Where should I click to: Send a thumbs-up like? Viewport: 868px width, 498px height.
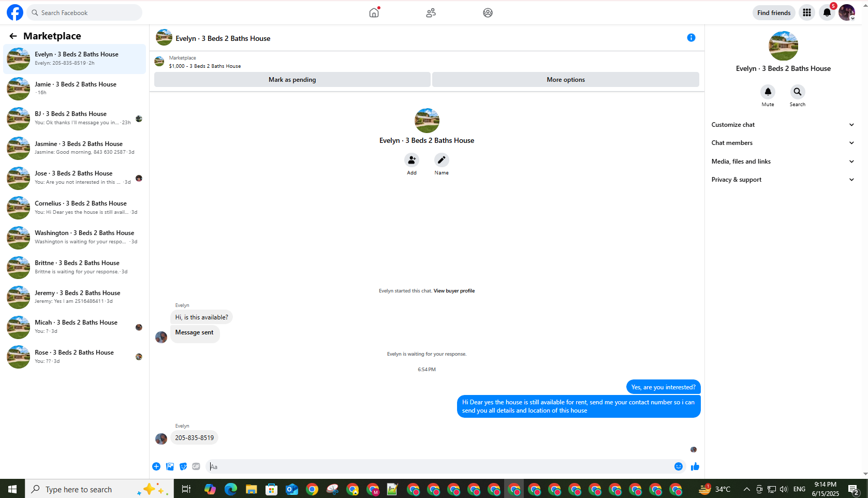(695, 466)
